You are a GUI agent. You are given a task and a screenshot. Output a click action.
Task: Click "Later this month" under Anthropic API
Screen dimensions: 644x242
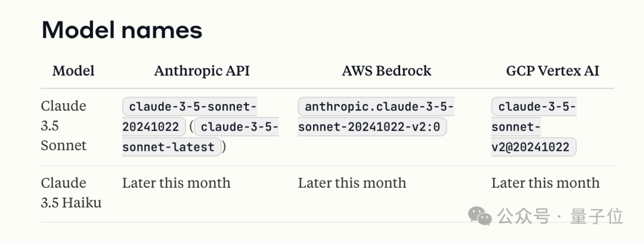176,183
